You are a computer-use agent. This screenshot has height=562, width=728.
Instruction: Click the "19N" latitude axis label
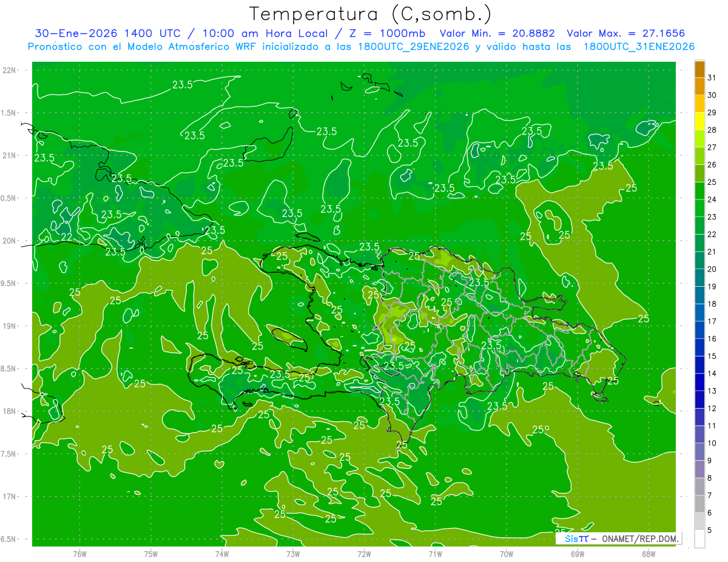click(x=9, y=326)
